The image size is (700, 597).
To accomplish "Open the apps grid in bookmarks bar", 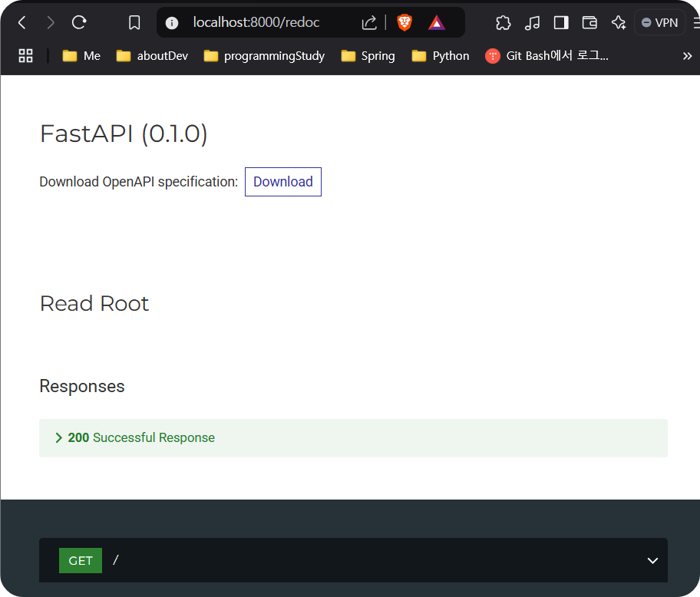I will pos(25,56).
